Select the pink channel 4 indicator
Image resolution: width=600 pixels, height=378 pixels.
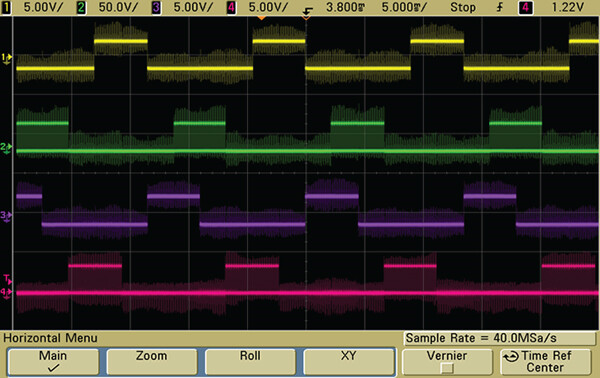[231, 7]
